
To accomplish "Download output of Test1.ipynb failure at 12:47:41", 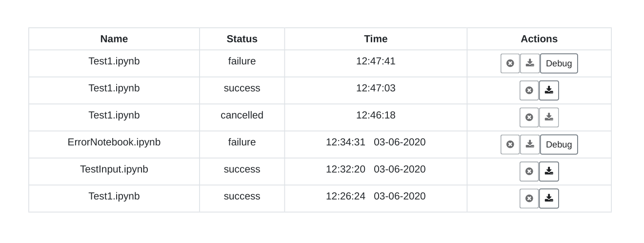I will 530,63.
